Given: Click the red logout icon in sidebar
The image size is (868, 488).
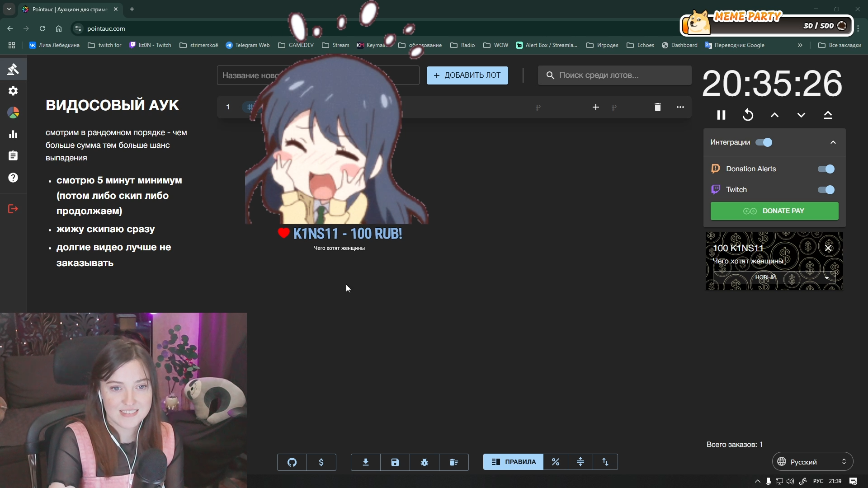Looking at the screenshot, I should [x=13, y=209].
